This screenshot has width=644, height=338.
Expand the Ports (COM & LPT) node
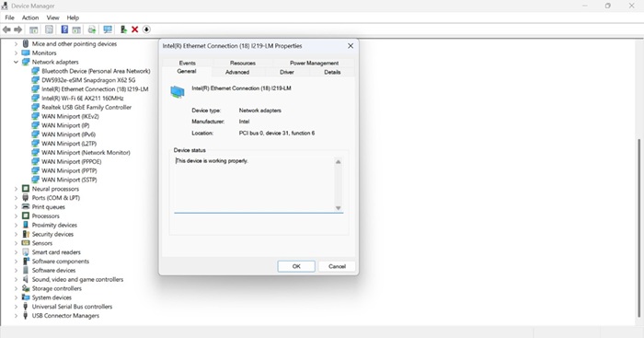click(16, 198)
